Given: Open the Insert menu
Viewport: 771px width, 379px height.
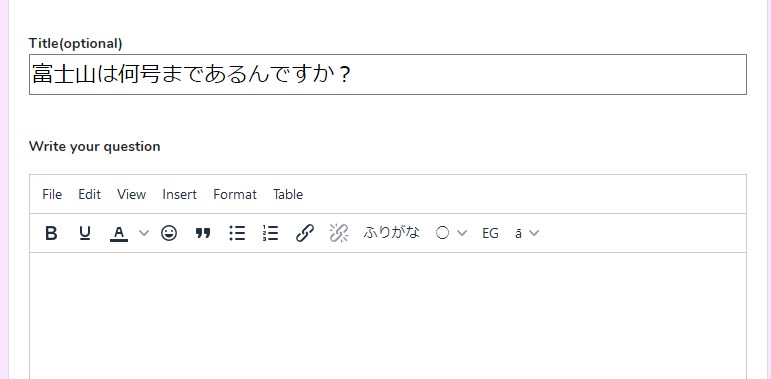Looking at the screenshot, I should (179, 194).
